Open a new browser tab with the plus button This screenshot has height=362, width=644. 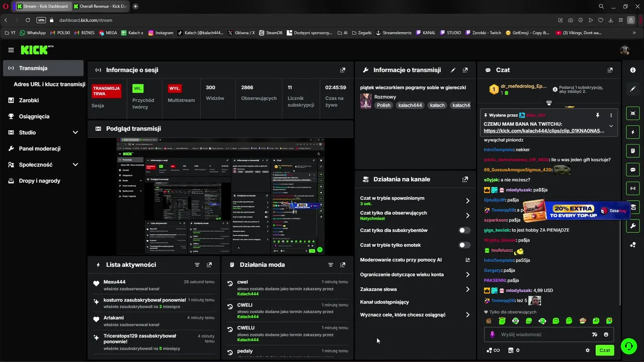point(135,6)
